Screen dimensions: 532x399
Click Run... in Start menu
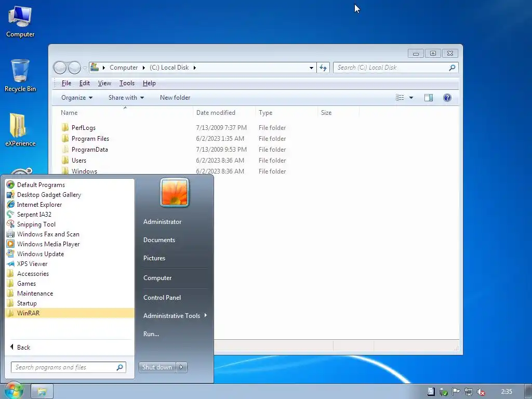click(x=151, y=334)
